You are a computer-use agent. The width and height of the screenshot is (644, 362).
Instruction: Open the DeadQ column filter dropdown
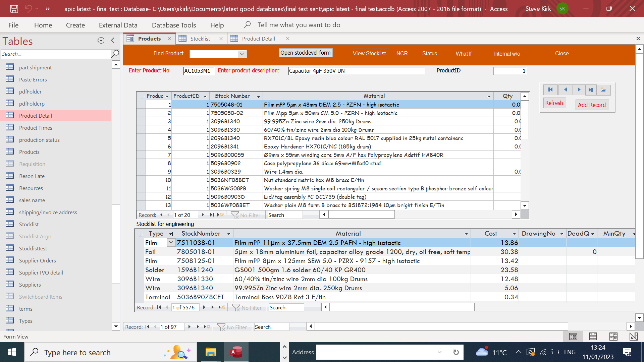tap(593, 234)
